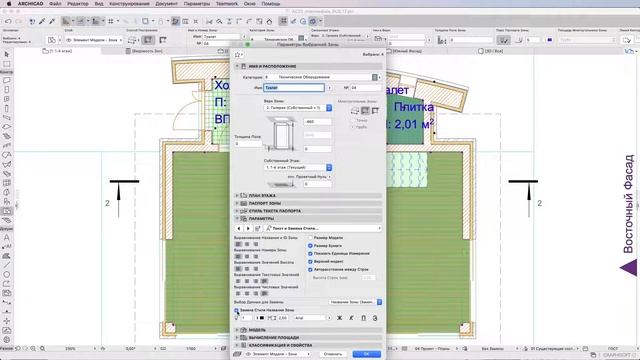Viewport: 640px width, 360px height.
Task: Select the syringe inject parameters tool
Action: coord(52,21)
